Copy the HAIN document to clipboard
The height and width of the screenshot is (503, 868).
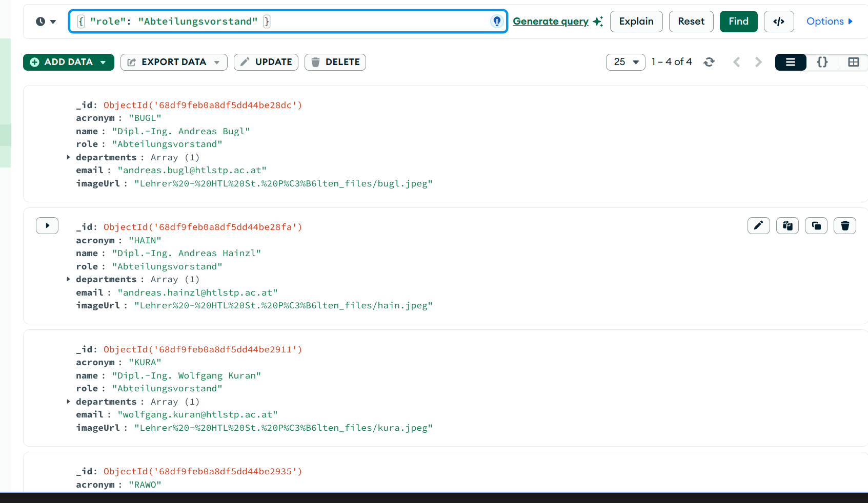click(787, 225)
